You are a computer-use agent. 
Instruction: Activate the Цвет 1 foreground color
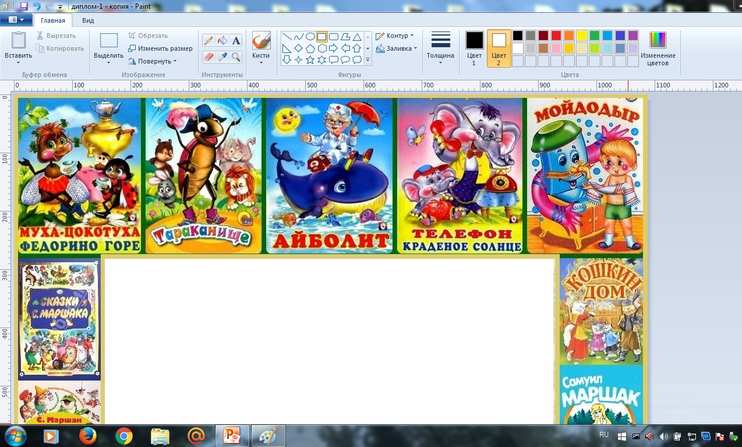(x=474, y=46)
